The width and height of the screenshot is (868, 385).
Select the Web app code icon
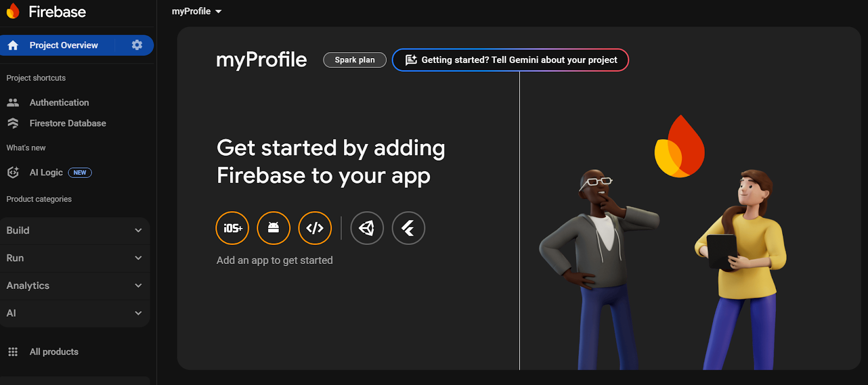(315, 228)
